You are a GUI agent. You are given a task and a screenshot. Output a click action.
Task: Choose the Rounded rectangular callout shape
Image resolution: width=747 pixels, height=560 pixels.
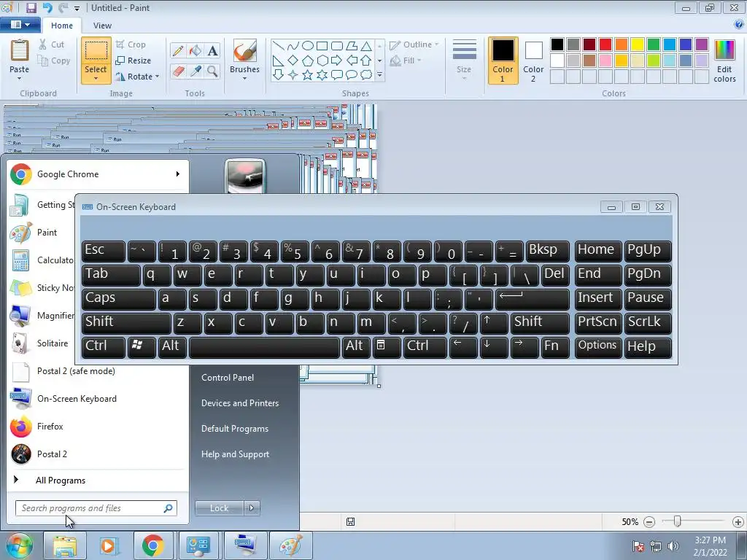[x=337, y=75]
